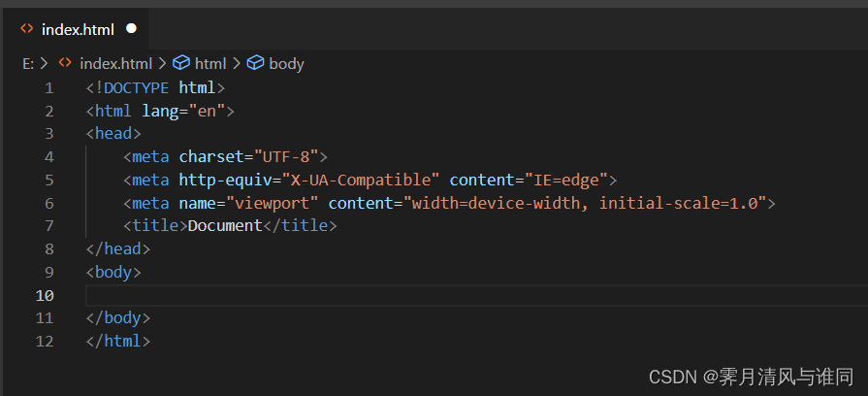Image resolution: width=868 pixels, height=396 pixels.
Task: Click the cube symbol icon before the html breadcrumb
Action: [180, 63]
